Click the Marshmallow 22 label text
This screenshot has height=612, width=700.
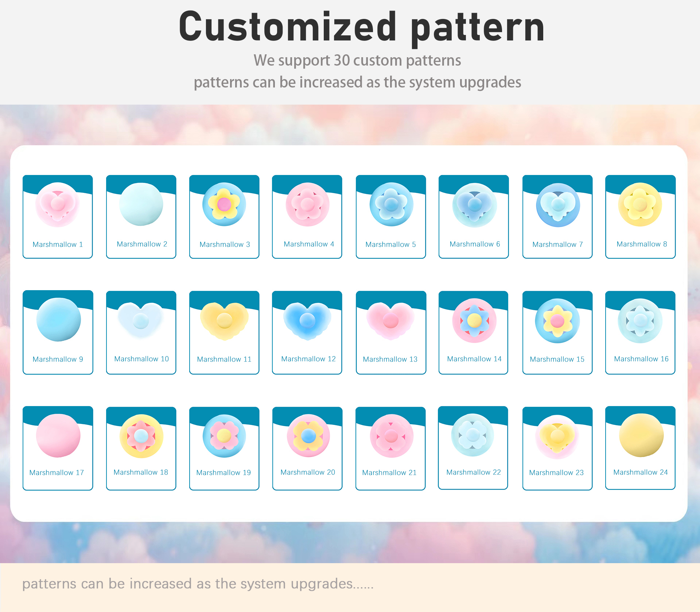(x=474, y=472)
